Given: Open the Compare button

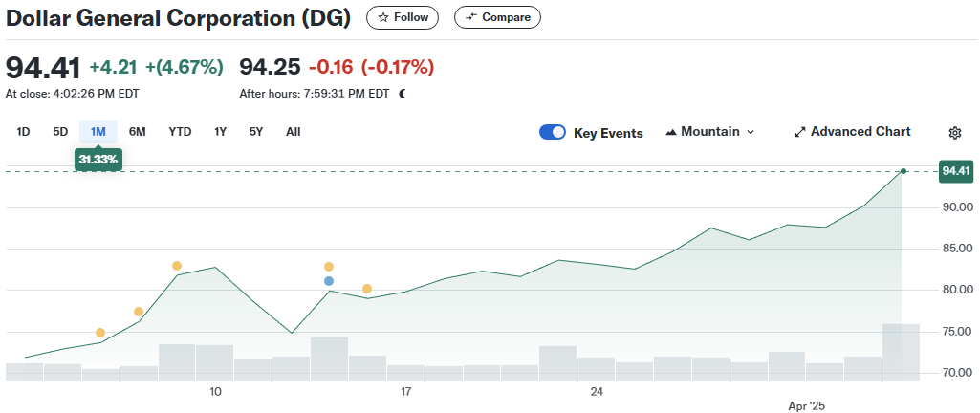Looking at the screenshot, I should (x=497, y=17).
